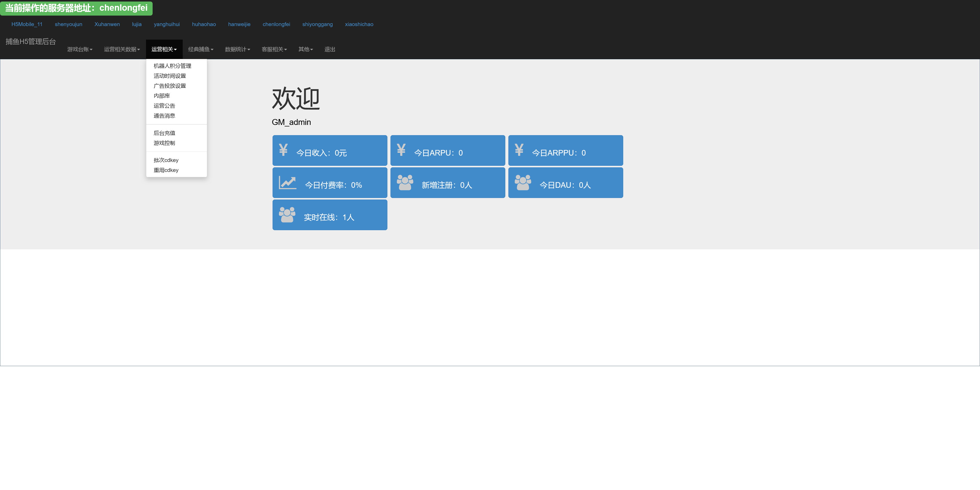This screenshot has width=980, height=490.
Task: Open the 客服相关 dropdown
Action: (x=274, y=50)
